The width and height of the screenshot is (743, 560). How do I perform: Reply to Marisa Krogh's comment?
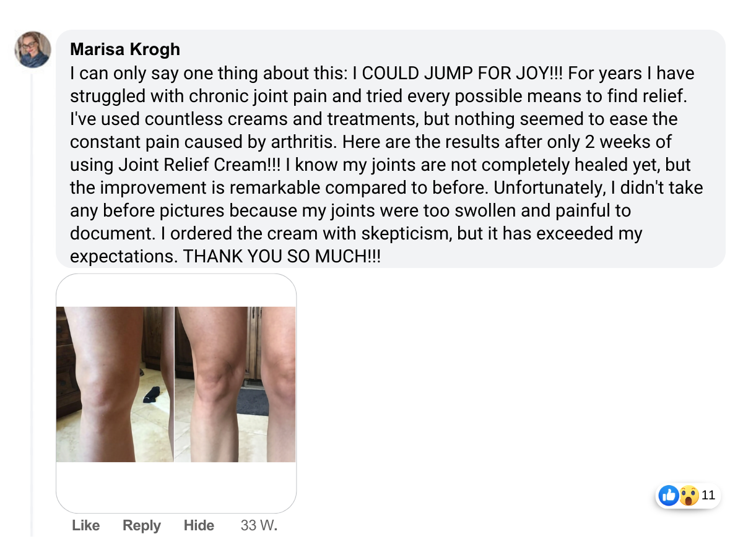pyautogui.click(x=142, y=525)
